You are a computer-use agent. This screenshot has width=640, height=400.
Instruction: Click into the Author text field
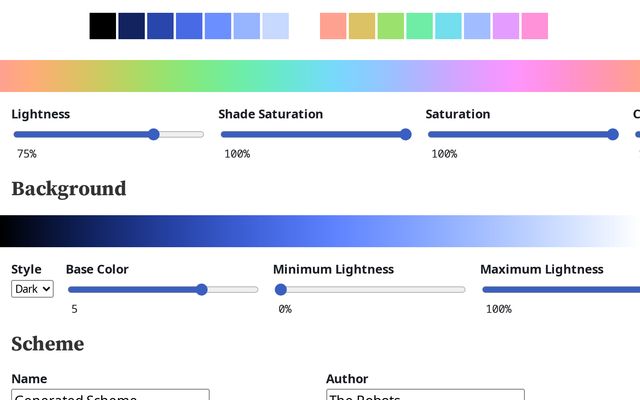[x=425, y=395]
